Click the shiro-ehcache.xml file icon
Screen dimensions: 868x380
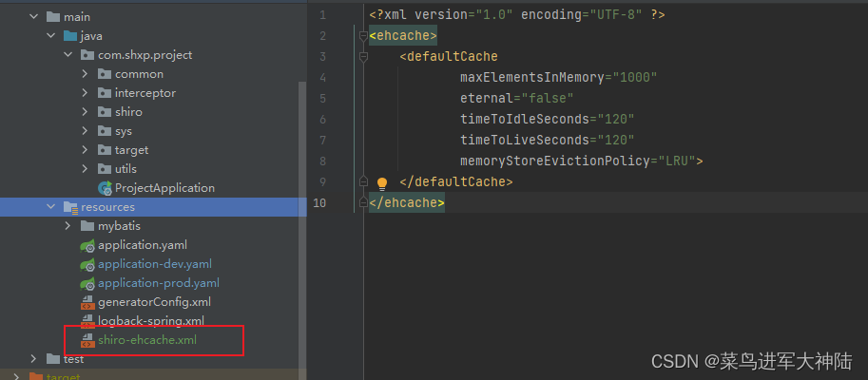87,340
